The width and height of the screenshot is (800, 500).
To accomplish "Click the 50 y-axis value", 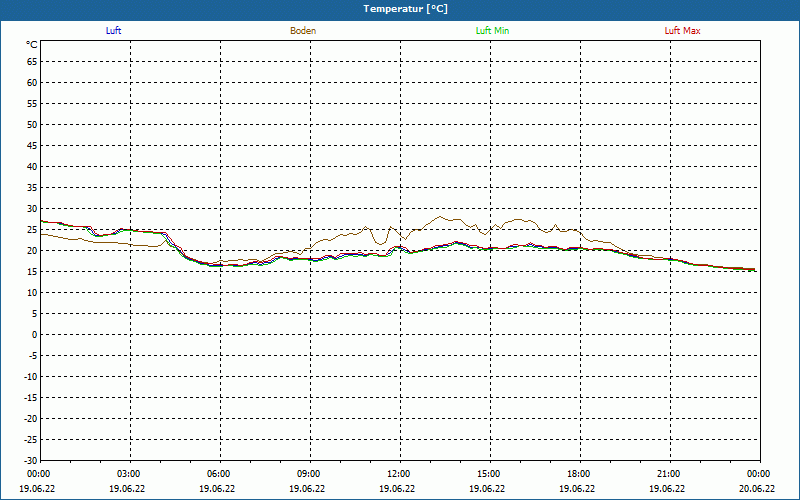I will pos(32,124).
